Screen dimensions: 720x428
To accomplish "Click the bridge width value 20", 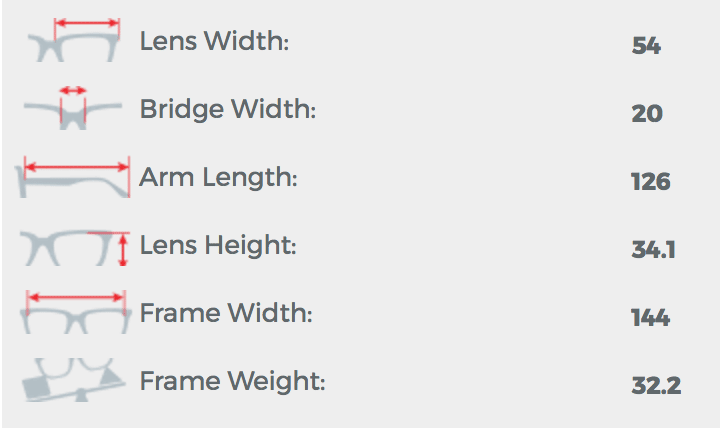I will click(647, 113).
